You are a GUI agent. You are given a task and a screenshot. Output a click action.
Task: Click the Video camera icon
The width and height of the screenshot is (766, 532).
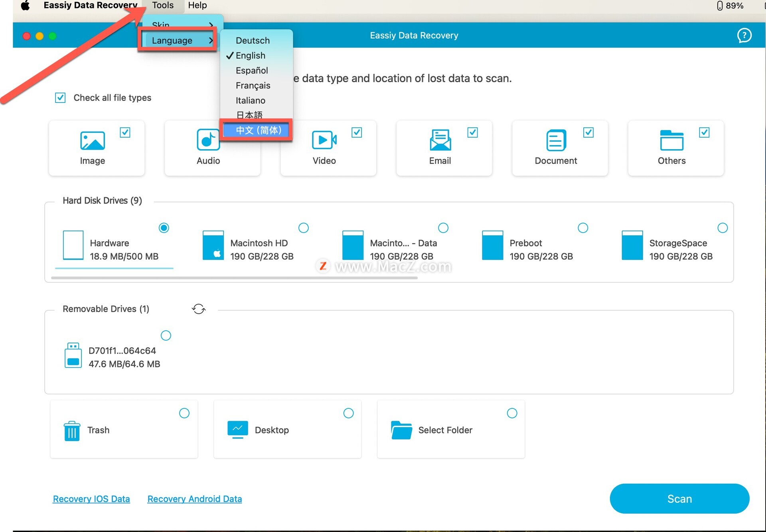[324, 140]
